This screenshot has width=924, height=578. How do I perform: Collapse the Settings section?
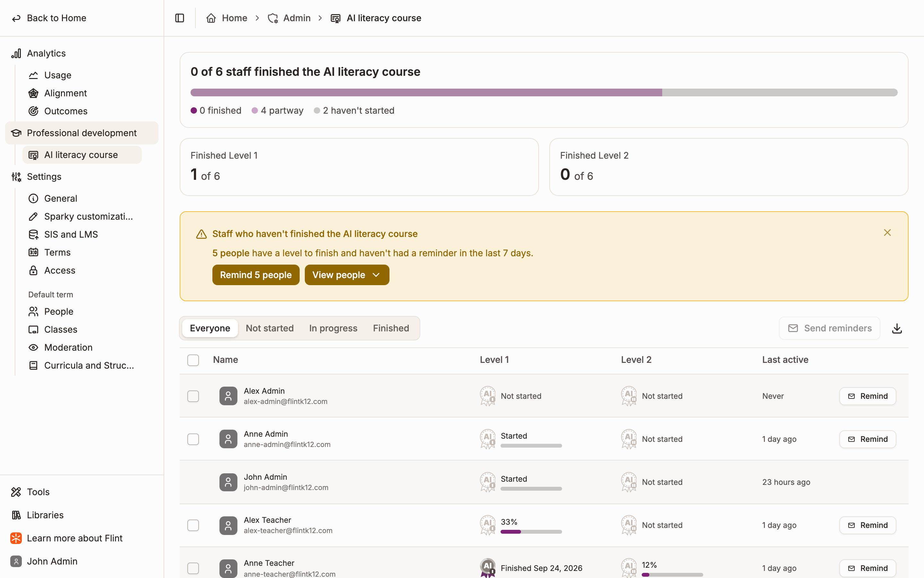coord(44,177)
